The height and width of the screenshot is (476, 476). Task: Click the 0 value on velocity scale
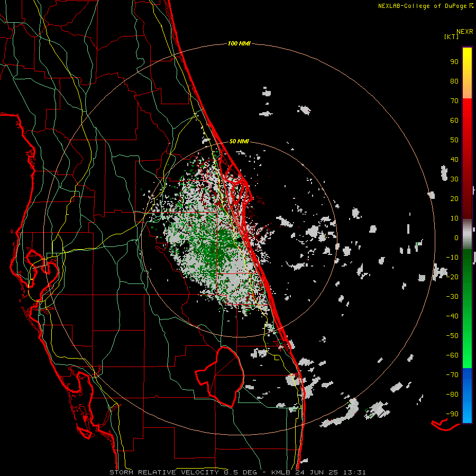pyautogui.click(x=456, y=238)
